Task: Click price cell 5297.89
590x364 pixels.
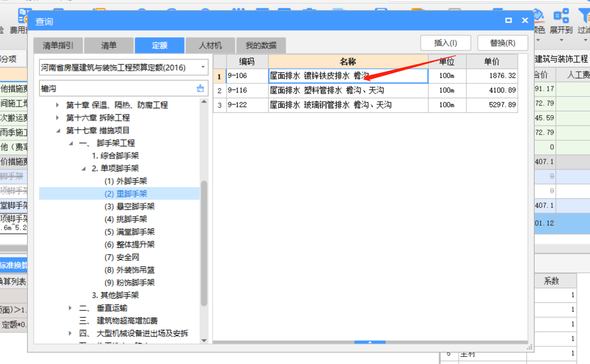Action: 492,105
